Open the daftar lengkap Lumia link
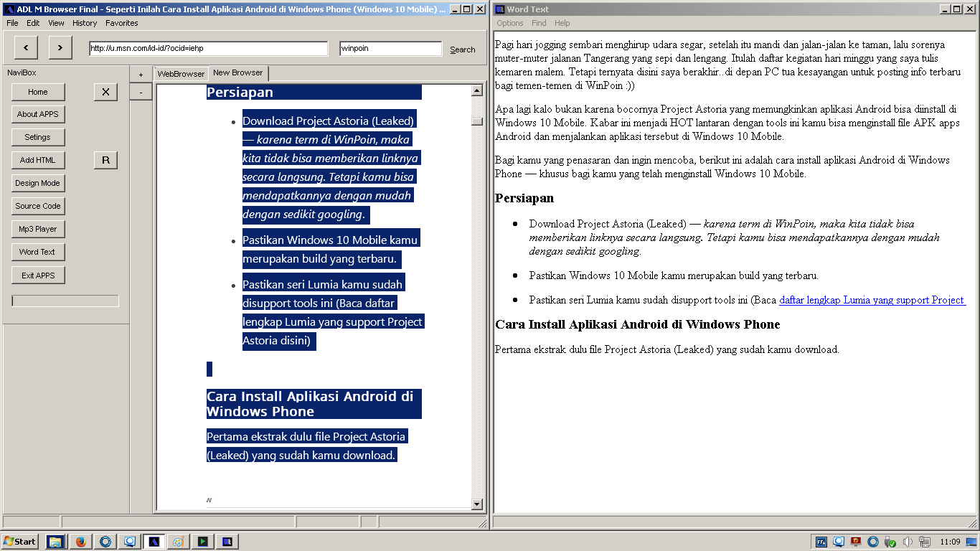This screenshot has height=551, width=980. pyautogui.click(x=872, y=300)
